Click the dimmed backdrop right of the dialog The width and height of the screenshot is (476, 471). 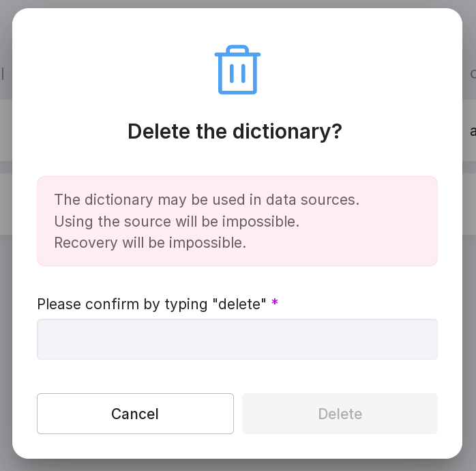click(x=469, y=273)
